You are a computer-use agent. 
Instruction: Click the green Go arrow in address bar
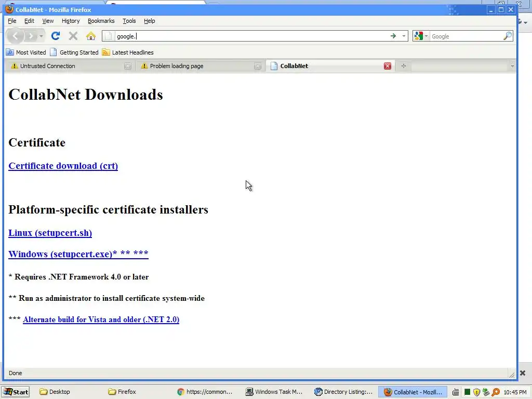393,36
